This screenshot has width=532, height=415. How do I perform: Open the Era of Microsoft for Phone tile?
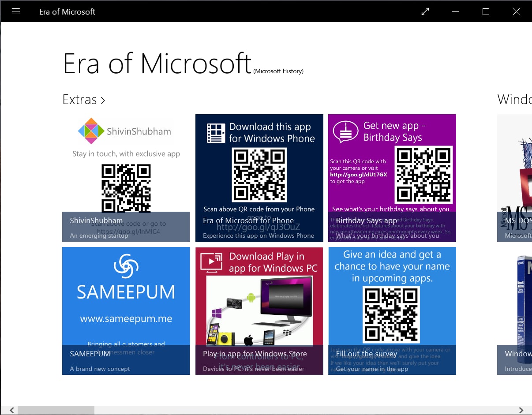pyautogui.click(x=259, y=178)
